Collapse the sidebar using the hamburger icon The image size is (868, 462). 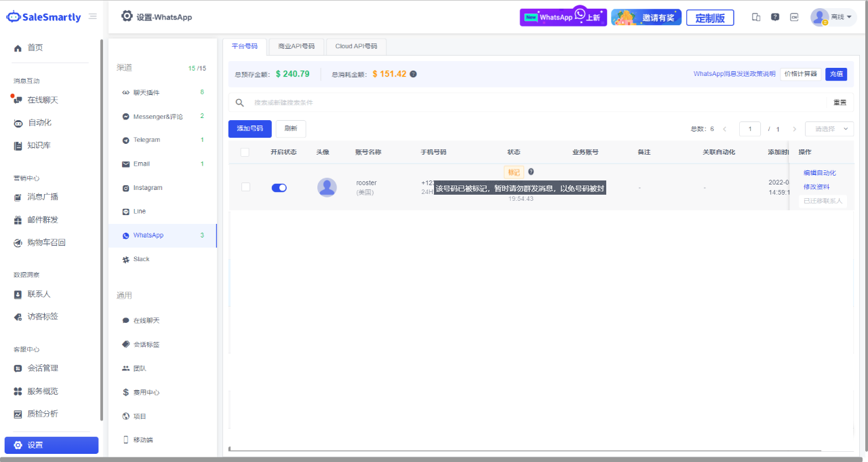pos(93,17)
